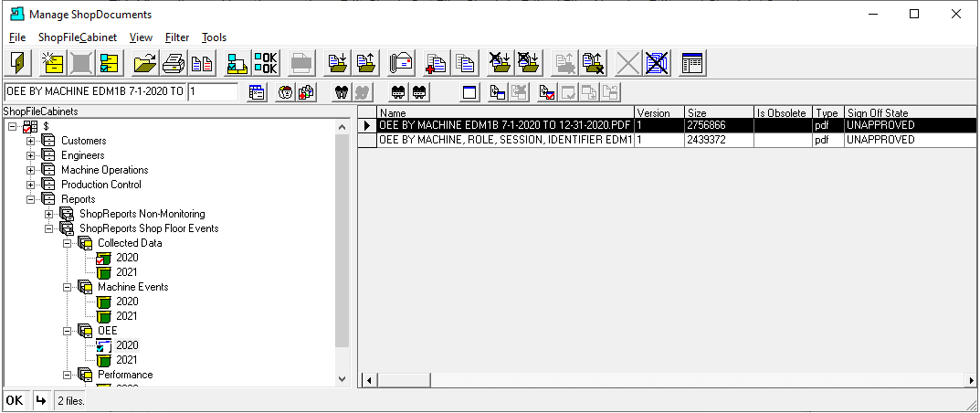Select 2020 folder under Collected Data
Screen dimensions: 980x413
click(x=127, y=258)
